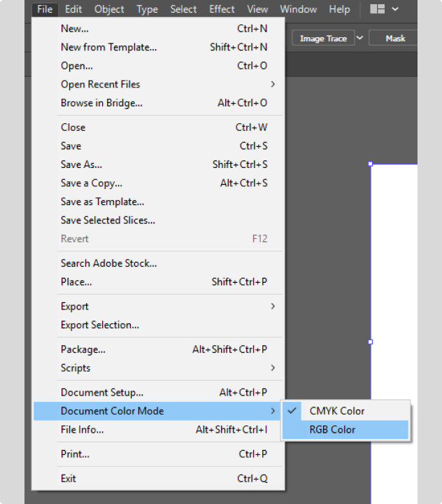Open the View menu

[257, 9]
